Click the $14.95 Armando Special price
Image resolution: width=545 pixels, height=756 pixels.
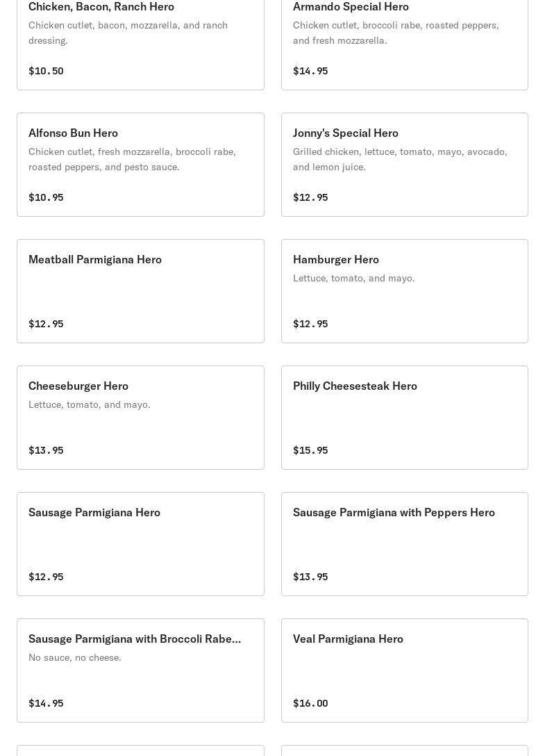coord(310,71)
